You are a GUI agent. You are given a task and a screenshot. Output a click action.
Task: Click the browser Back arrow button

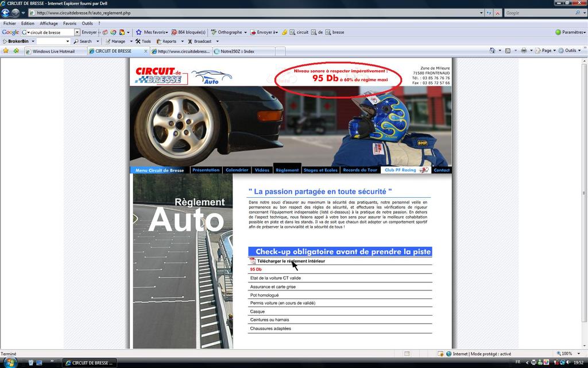point(6,13)
